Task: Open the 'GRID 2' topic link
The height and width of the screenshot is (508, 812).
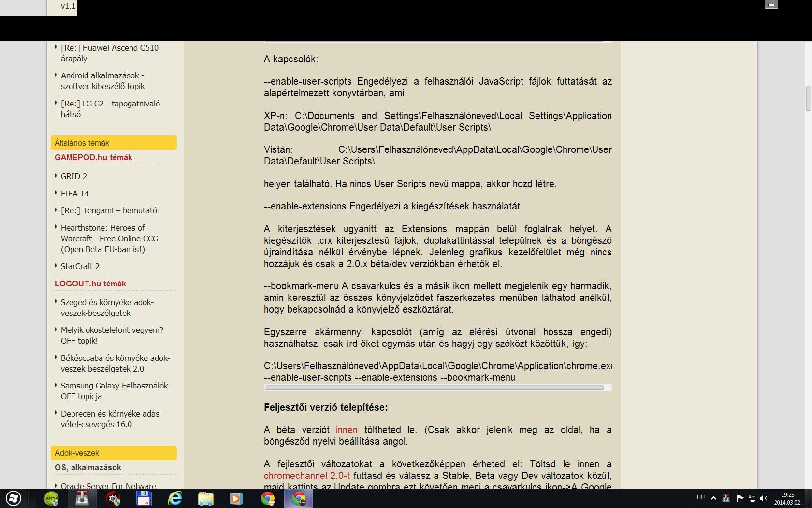Action: pyautogui.click(x=74, y=176)
